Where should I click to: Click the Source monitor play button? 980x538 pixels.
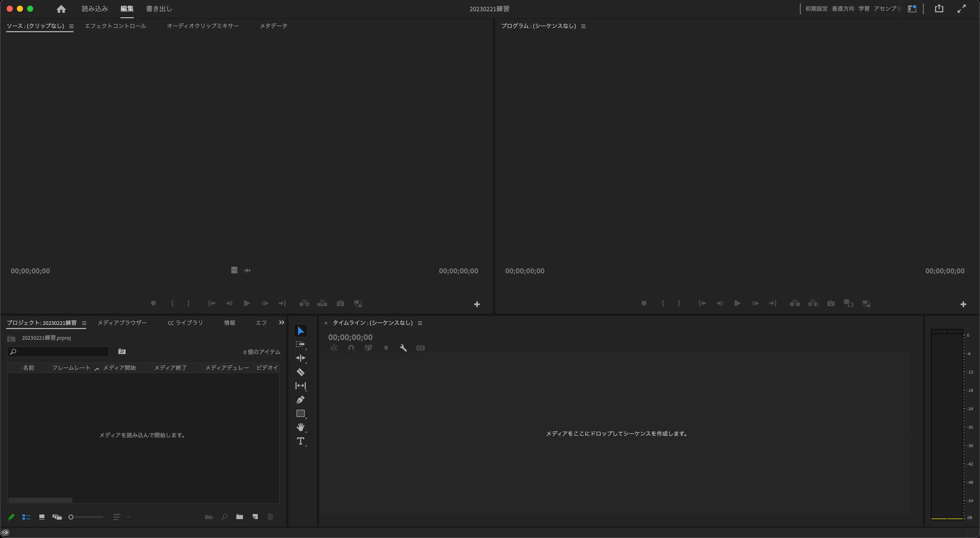(247, 303)
